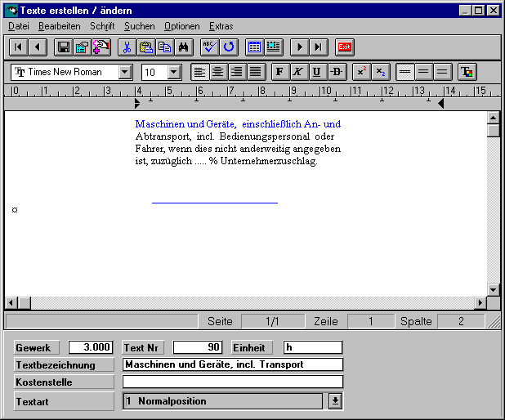Toggle underline formatting (U button)
Image resolution: width=505 pixels, height=420 pixels.
click(316, 72)
